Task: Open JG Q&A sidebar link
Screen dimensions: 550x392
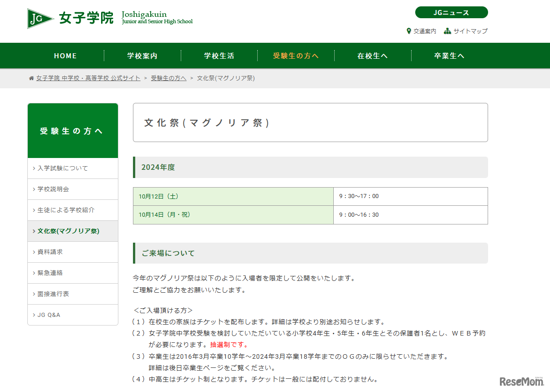Action: [x=49, y=315]
